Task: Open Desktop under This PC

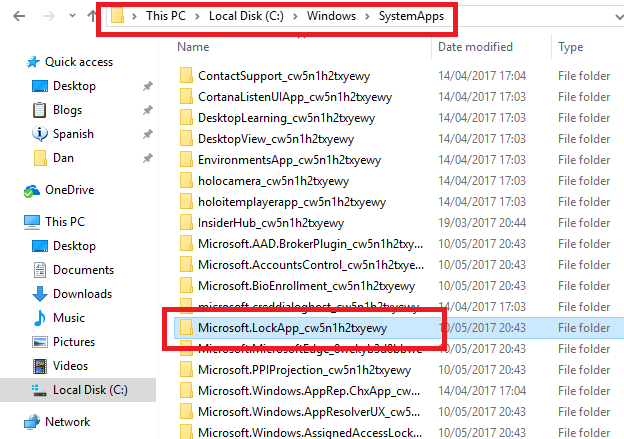Action: pyautogui.click(x=74, y=246)
